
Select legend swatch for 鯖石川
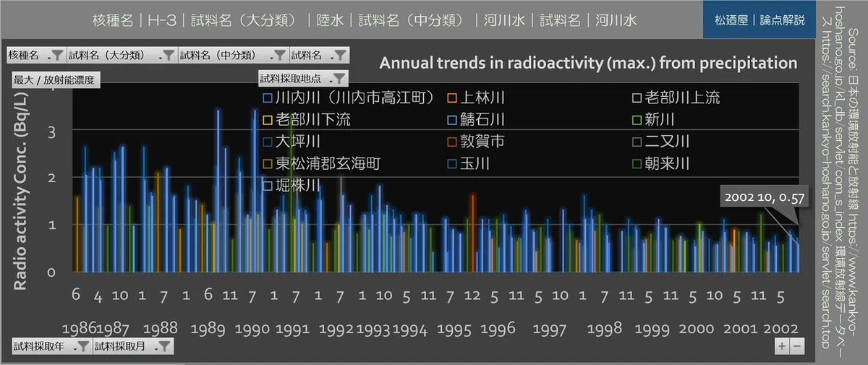pos(451,119)
